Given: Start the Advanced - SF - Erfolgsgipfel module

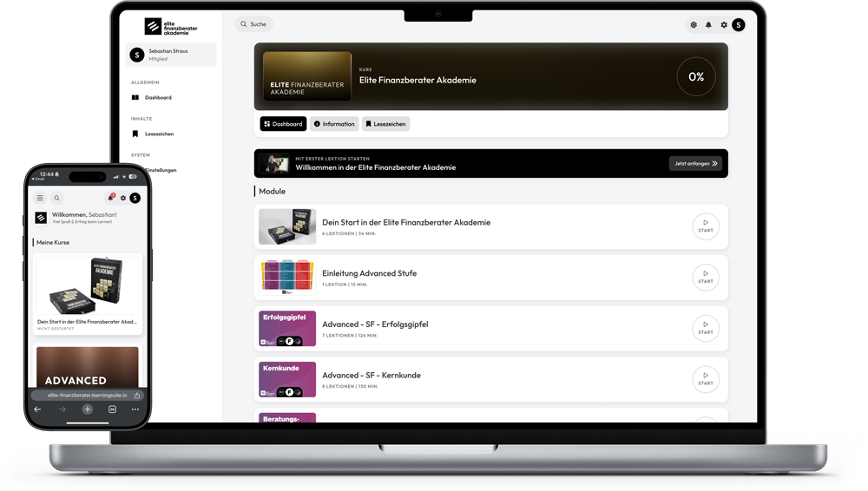Looking at the screenshot, I should 706,328.
